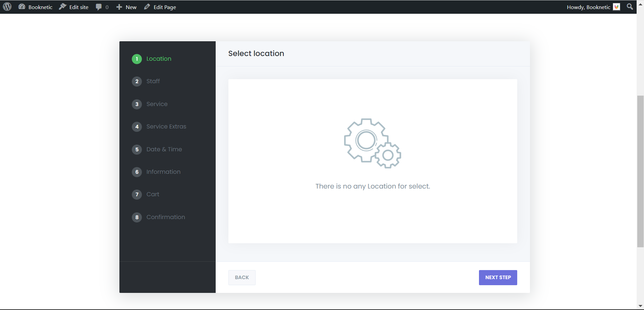Click the scrollbar down arrow
This screenshot has height=310, width=644.
click(640, 306)
